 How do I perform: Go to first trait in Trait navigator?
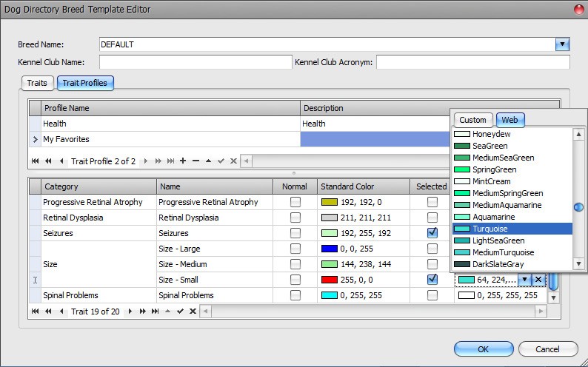[x=36, y=312]
